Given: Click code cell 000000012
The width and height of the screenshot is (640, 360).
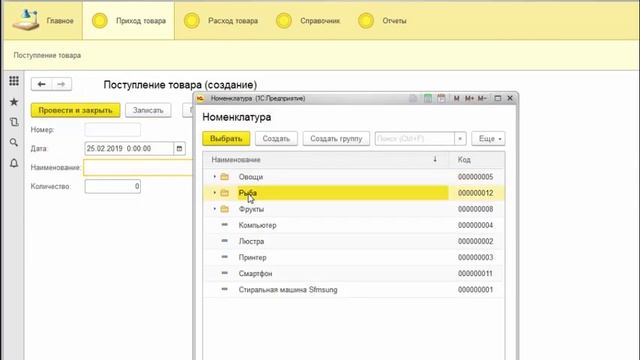Looking at the screenshot, I should [476, 193].
